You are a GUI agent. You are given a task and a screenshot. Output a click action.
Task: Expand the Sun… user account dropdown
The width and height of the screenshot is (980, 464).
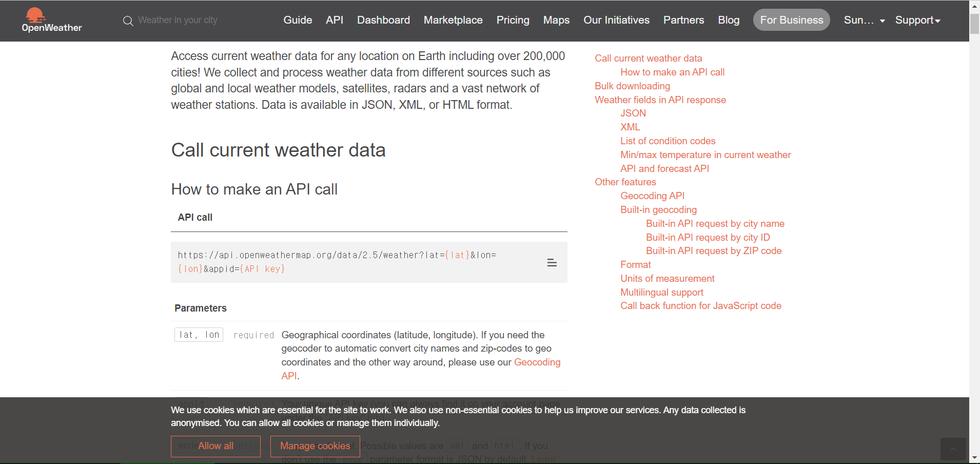click(864, 20)
